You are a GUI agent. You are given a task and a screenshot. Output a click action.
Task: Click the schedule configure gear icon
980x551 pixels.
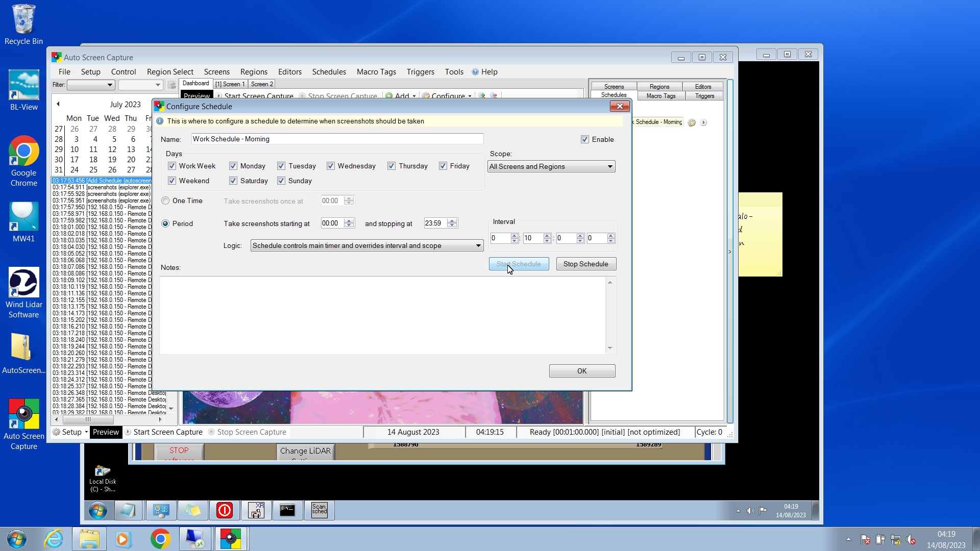(692, 122)
